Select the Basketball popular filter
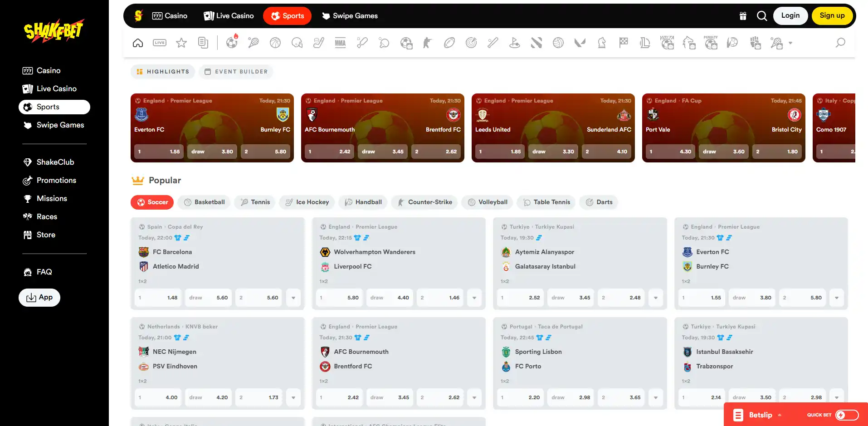Image resolution: width=868 pixels, height=426 pixels. pyautogui.click(x=204, y=202)
